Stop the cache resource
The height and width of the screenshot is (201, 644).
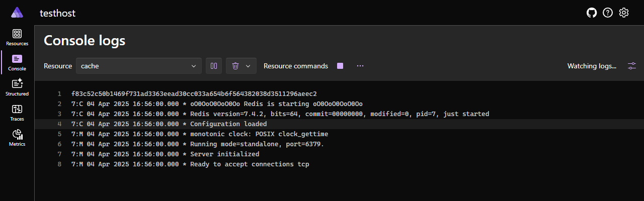coord(340,66)
